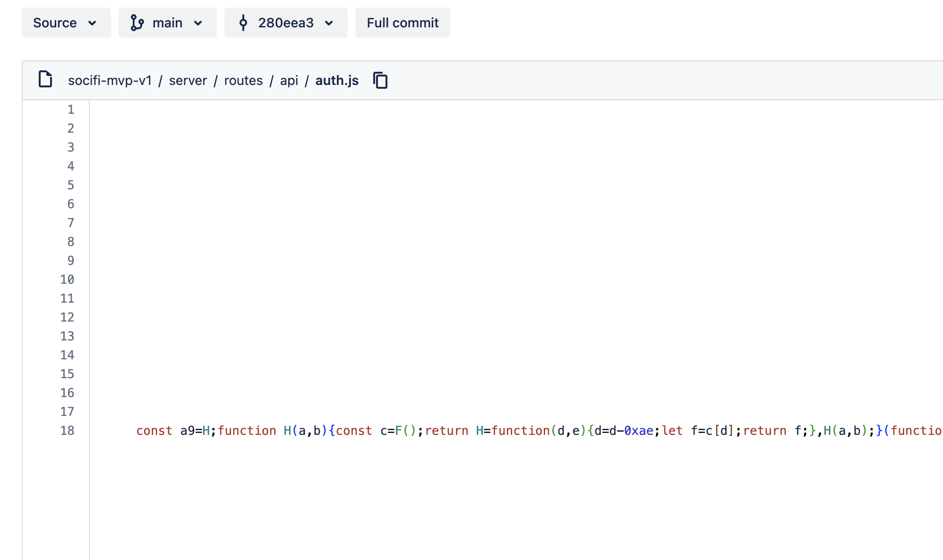Screen dimensions: 943x560
Task: Select line number 18
Action: coord(67,431)
